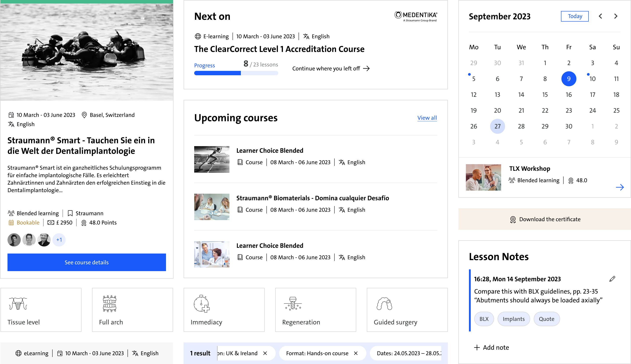Edit the lesson note via pencil icon

pos(612,279)
